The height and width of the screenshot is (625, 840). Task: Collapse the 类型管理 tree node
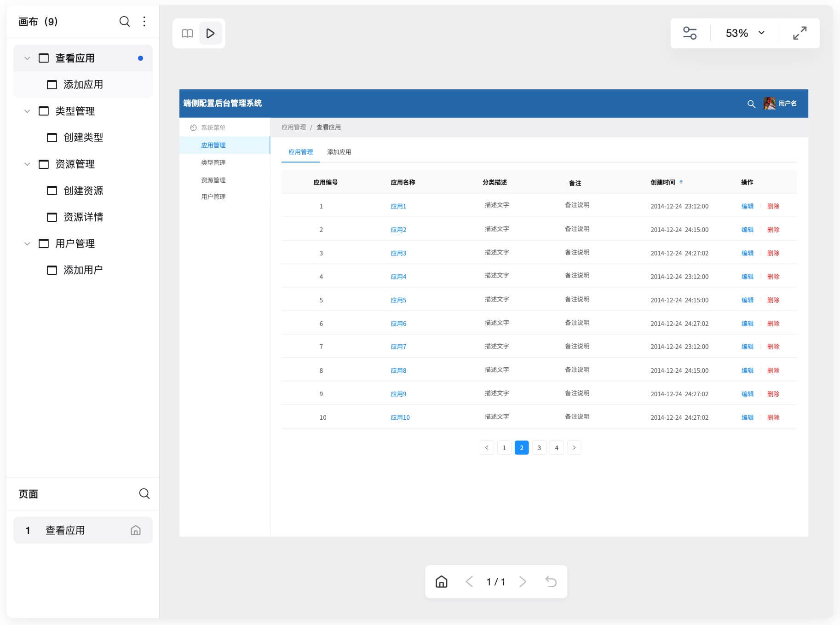point(27,111)
